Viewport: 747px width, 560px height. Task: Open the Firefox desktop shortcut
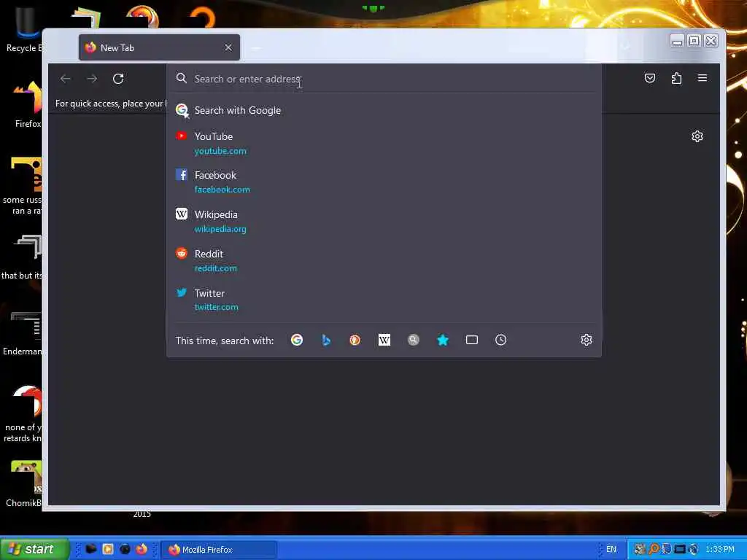28,105
